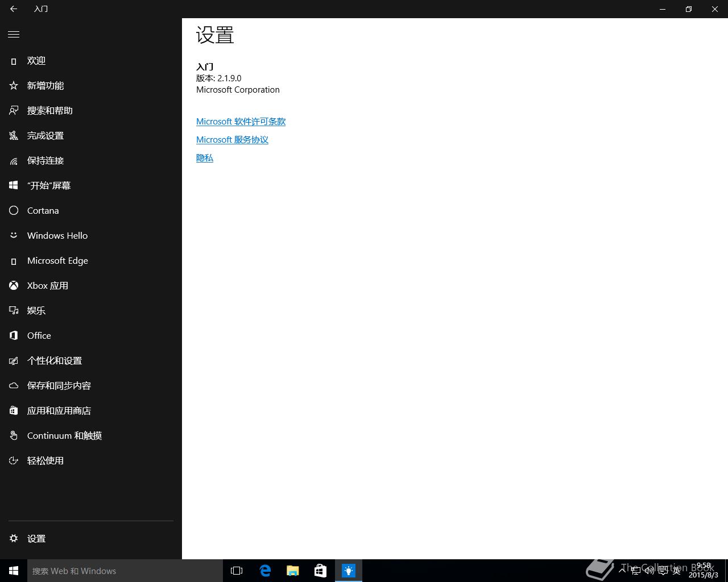Select Windows Hello in the sidebar
Viewport: 728px width, 582px height.
coord(91,236)
